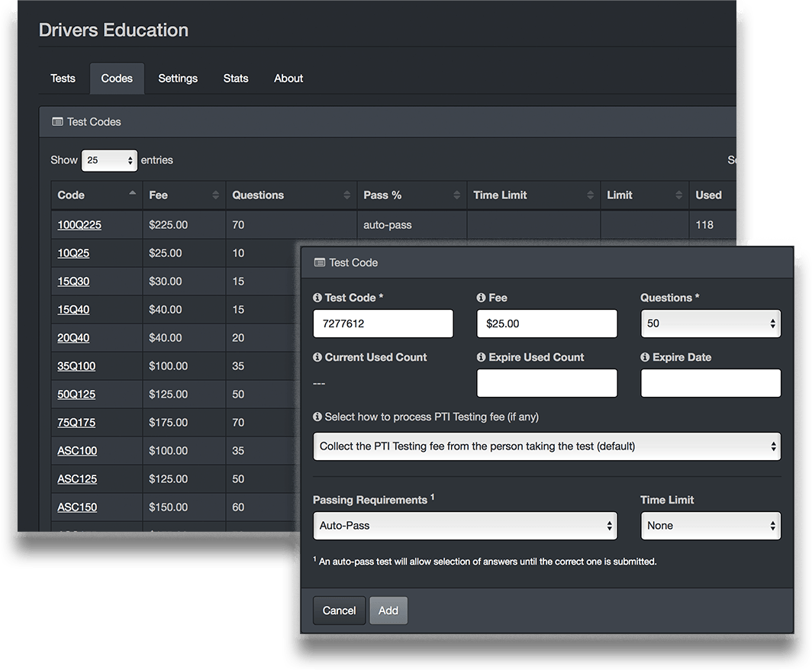
Task: Click the empty Expire Date field
Action: click(x=710, y=383)
